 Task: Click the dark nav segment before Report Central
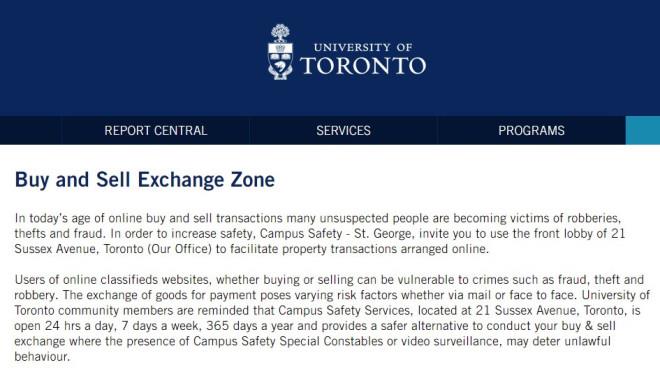[x=31, y=130]
